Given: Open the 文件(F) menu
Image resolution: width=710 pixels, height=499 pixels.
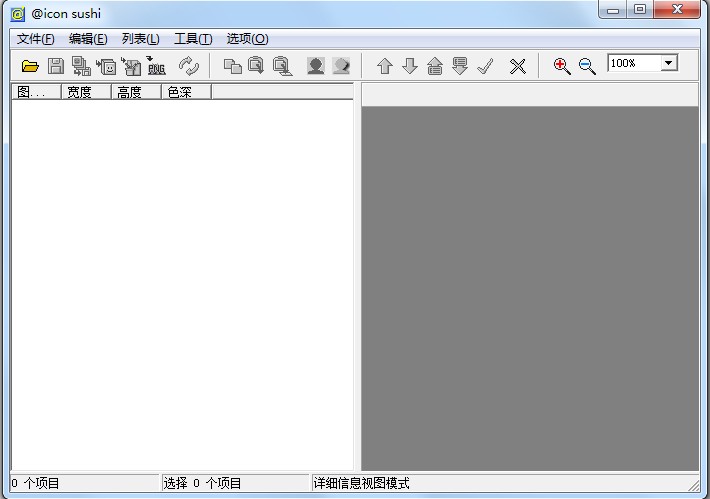Looking at the screenshot, I should click(35, 39).
